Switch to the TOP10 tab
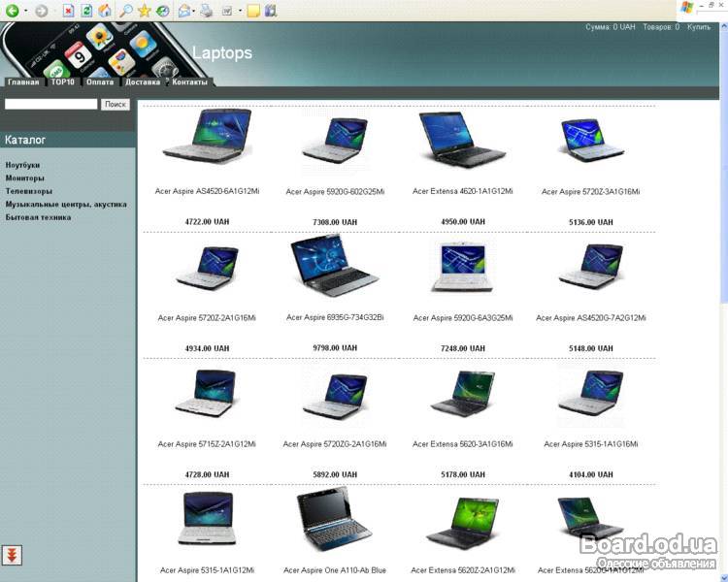The height and width of the screenshot is (582, 728). coord(62,82)
